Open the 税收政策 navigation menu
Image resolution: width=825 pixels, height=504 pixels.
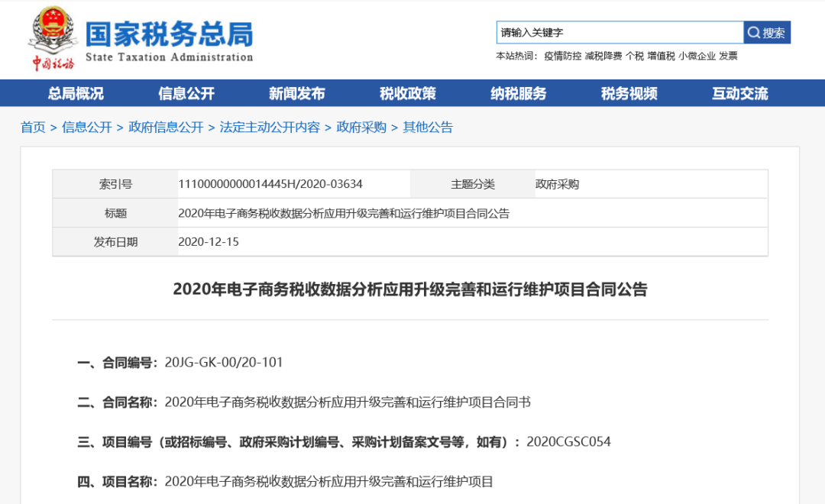coord(407,93)
